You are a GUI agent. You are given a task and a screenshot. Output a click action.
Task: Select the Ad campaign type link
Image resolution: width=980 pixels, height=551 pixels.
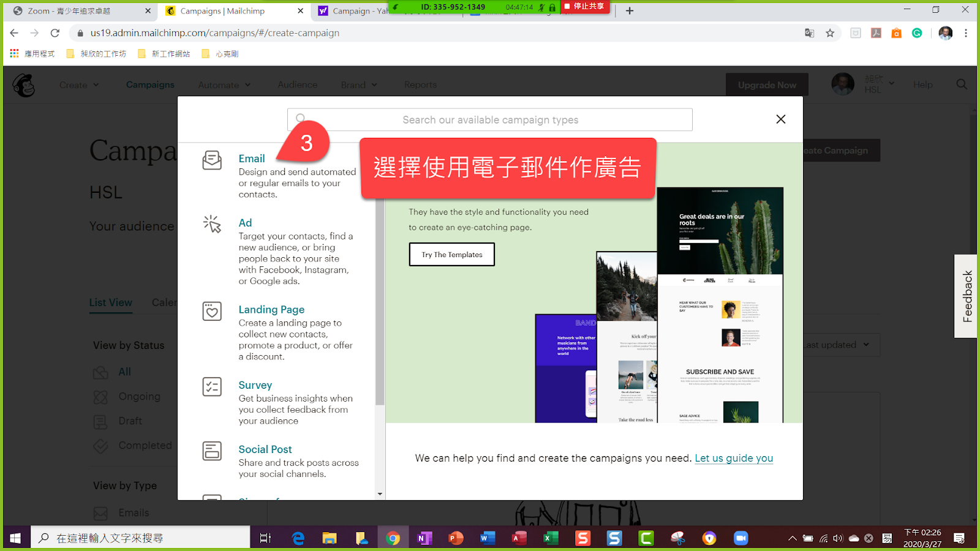[x=245, y=223]
